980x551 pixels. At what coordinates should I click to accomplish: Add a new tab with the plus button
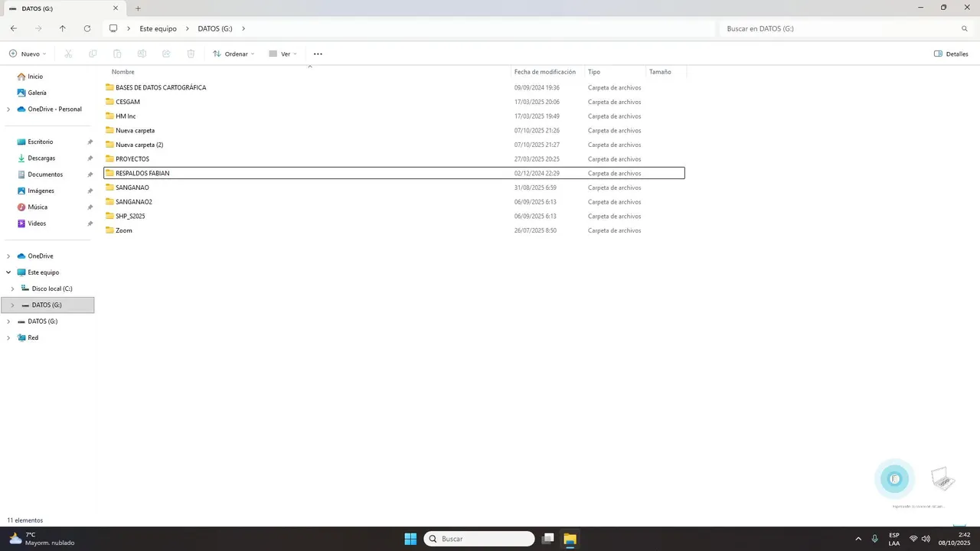[x=138, y=8]
